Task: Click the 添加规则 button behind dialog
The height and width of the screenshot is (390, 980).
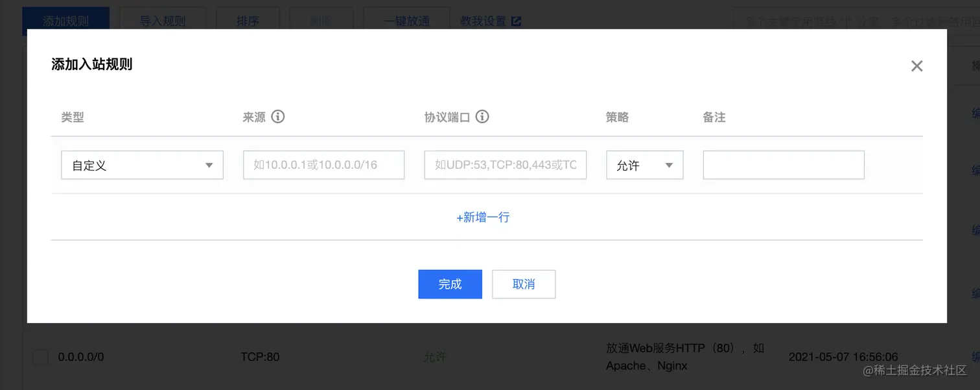Action: [x=66, y=21]
